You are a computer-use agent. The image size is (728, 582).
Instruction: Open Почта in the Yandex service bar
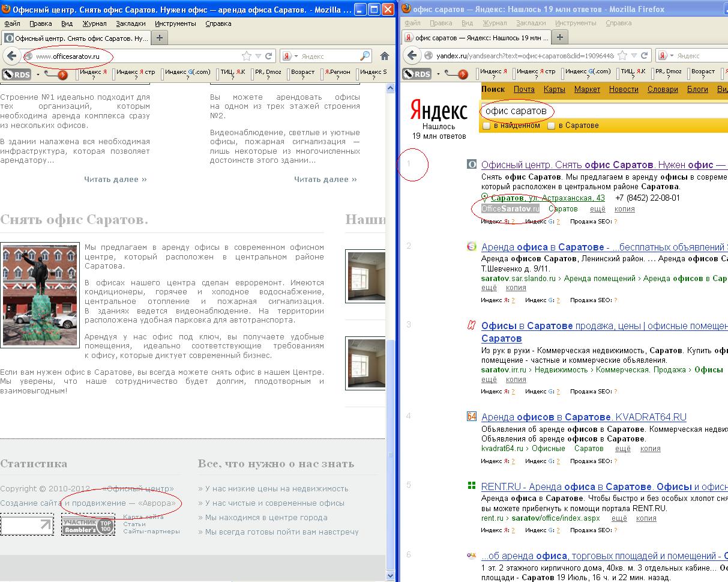tap(524, 89)
